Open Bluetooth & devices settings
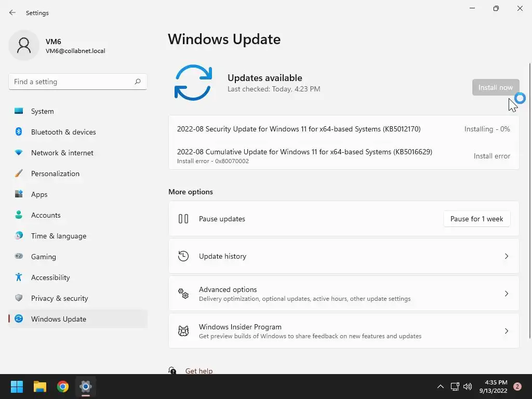The height and width of the screenshot is (399, 532). (x=78, y=132)
